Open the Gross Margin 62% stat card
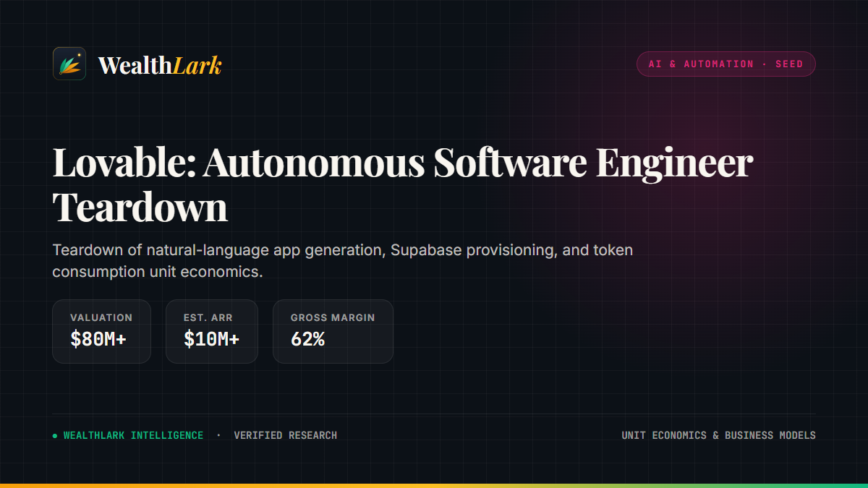This screenshot has height=488, width=868. 333,331
